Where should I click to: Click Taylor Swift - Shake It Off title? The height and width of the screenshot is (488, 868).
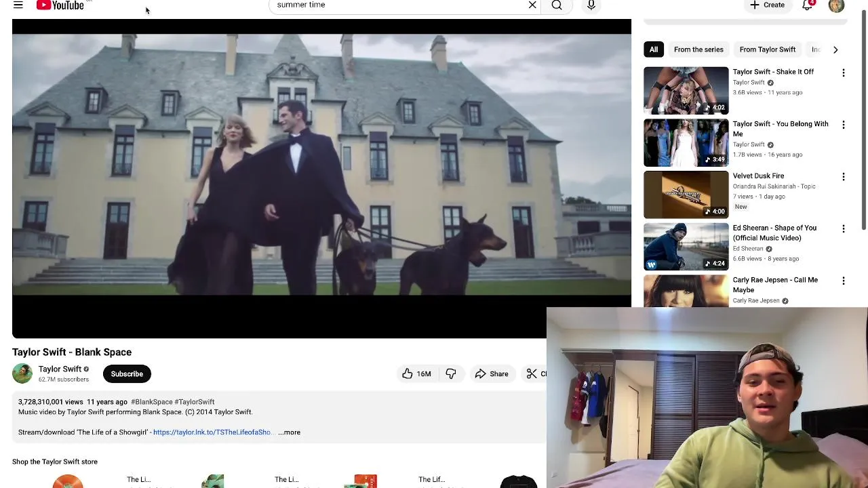pos(773,72)
